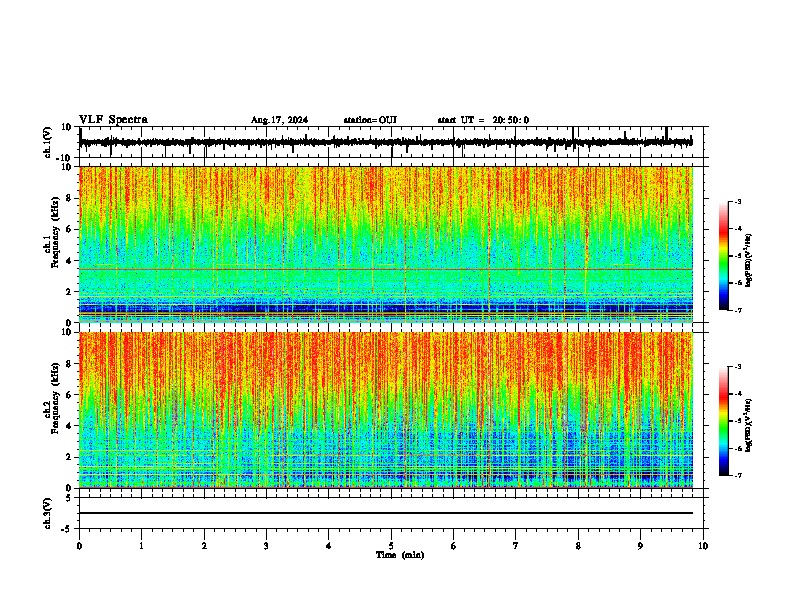Click time axis tick label "4"
The width and height of the screenshot is (792, 612).
click(x=329, y=546)
